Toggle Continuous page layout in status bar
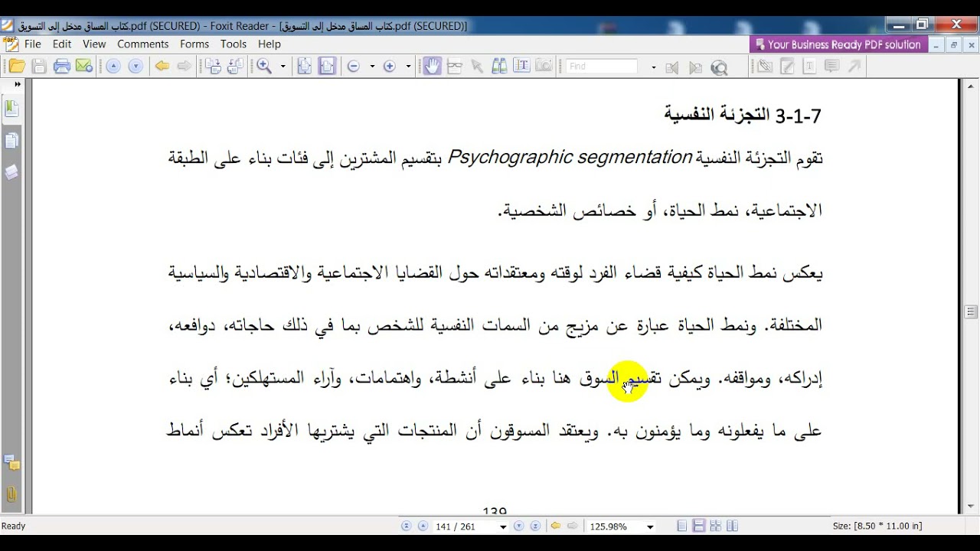Screen dimensions: 980x551 coord(699,527)
